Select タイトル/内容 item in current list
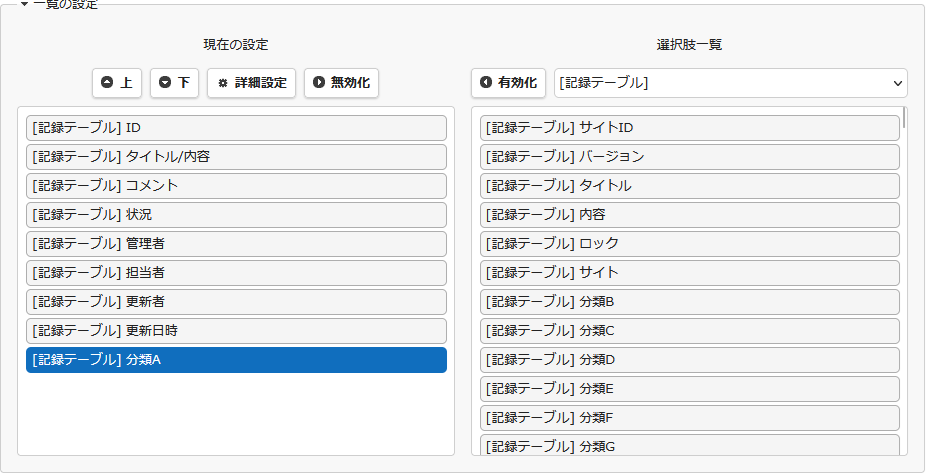This screenshot has width=926, height=474. (x=236, y=157)
